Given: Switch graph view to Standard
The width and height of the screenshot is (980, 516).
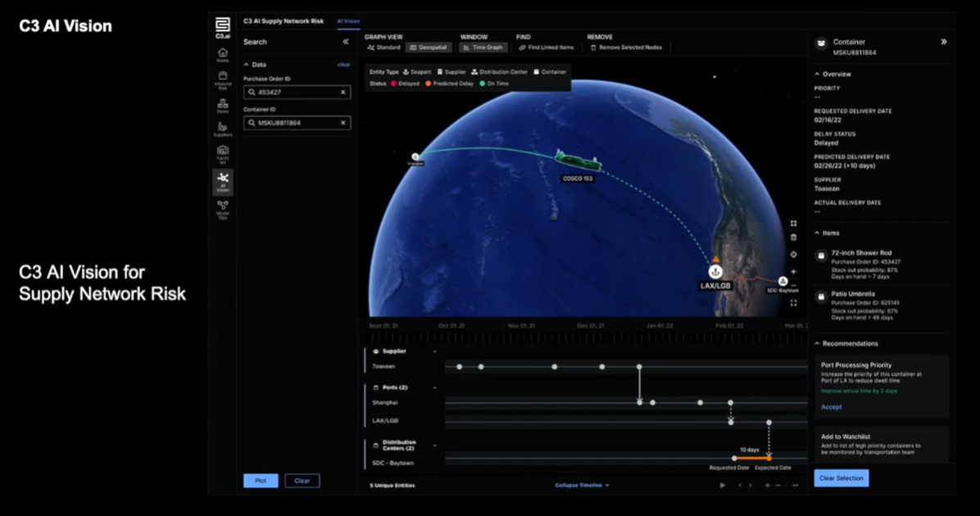Looking at the screenshot, I should 384,48.
